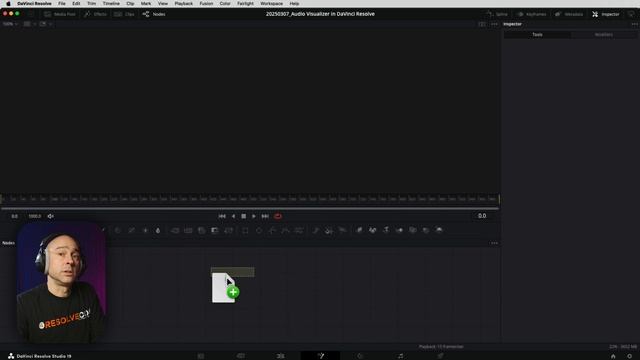Play in reverse
Image resolution: width=640 pixels, height=360 pixels.
233,216
